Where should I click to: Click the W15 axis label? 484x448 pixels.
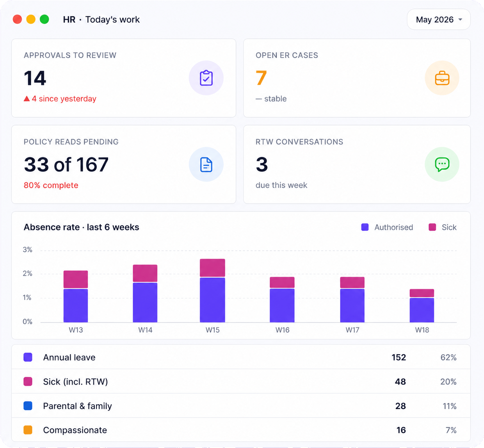pos(213,330)
